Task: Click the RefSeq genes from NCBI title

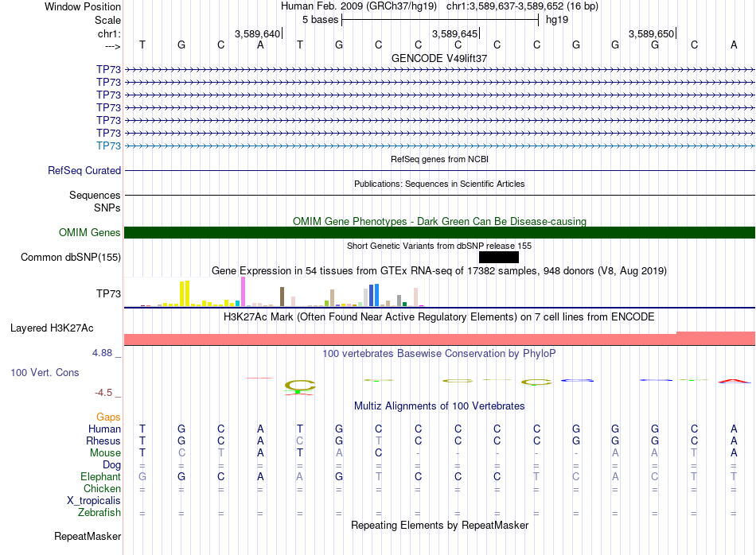Action: (x=440, y=159)
